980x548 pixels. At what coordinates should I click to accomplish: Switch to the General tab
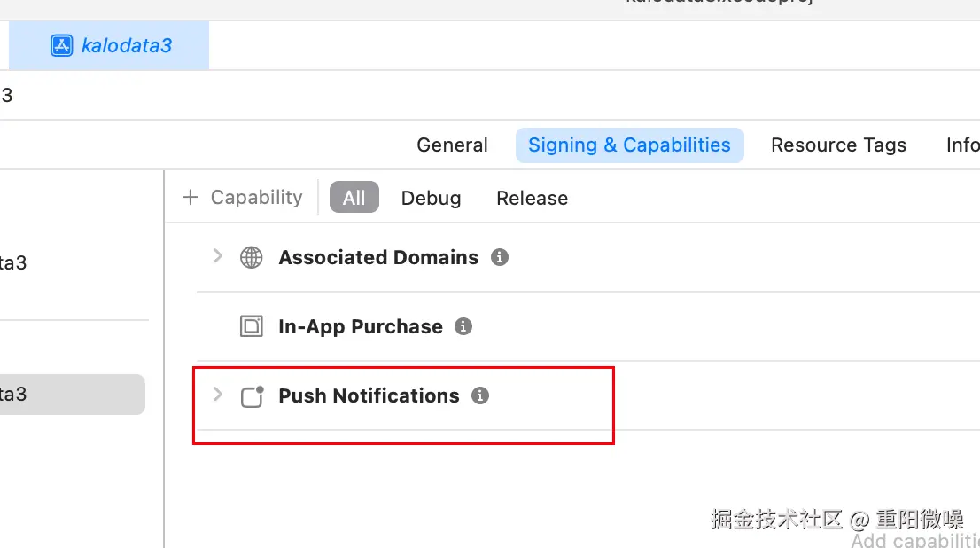point(452,145)
